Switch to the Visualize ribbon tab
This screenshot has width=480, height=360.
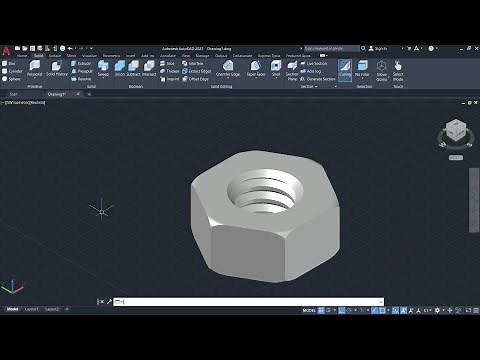[x=89, y=56]
